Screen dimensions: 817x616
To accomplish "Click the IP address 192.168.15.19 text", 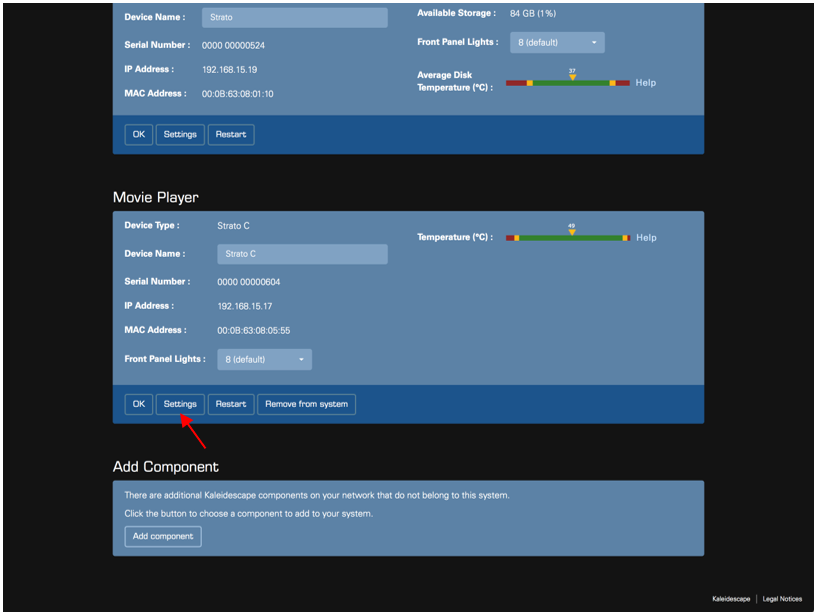I will coord(229,70).
